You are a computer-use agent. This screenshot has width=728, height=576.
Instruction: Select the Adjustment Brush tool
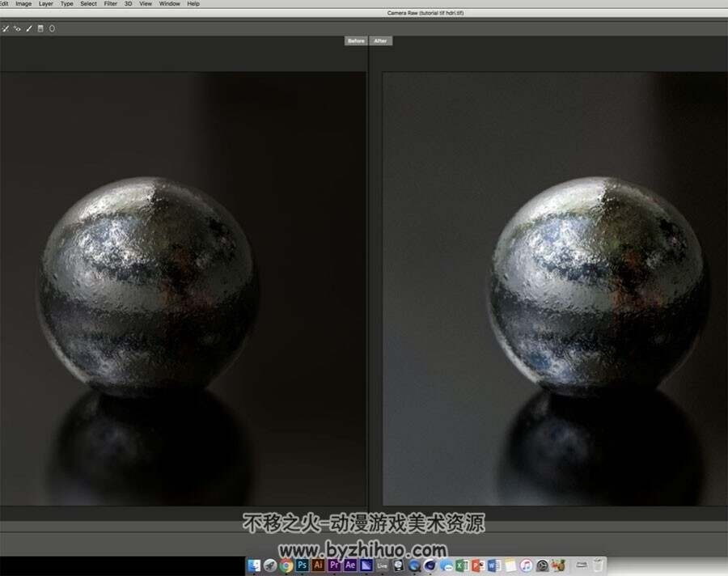pyautogui.click(x=29, y=29)
